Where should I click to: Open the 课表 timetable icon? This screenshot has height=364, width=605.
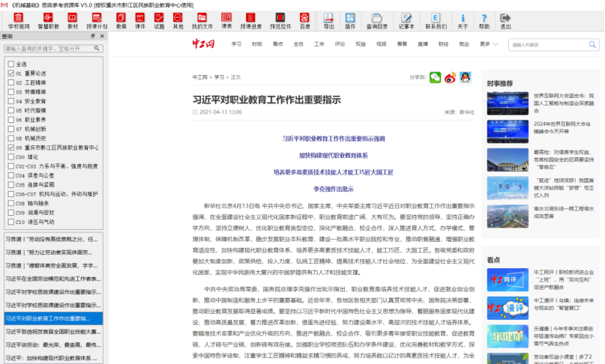(226, 21)
